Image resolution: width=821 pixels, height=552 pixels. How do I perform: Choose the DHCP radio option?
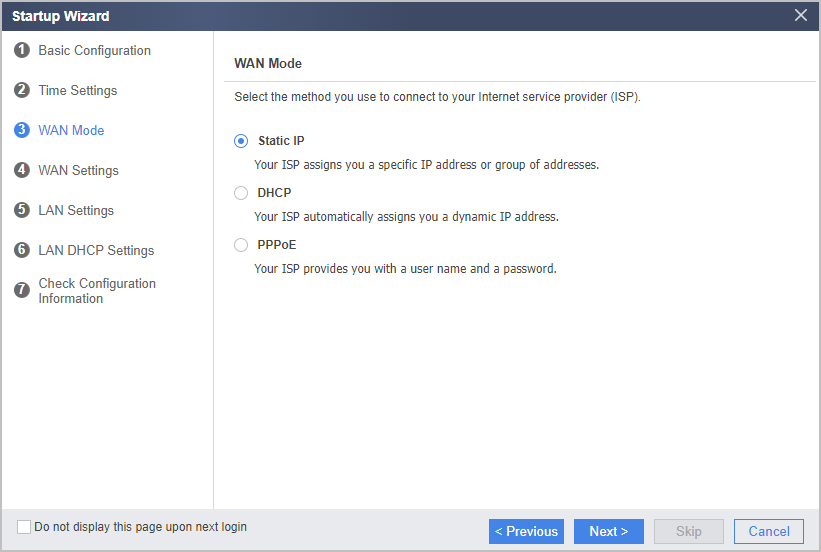point(241,193)
